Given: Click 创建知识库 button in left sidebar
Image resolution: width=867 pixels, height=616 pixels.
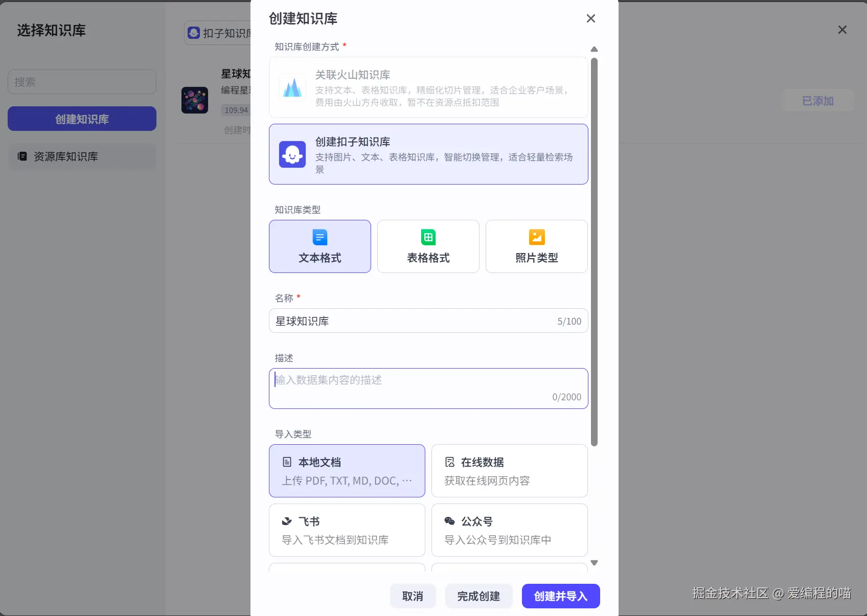Looking at the screenshot, I should tap(82, 119).
